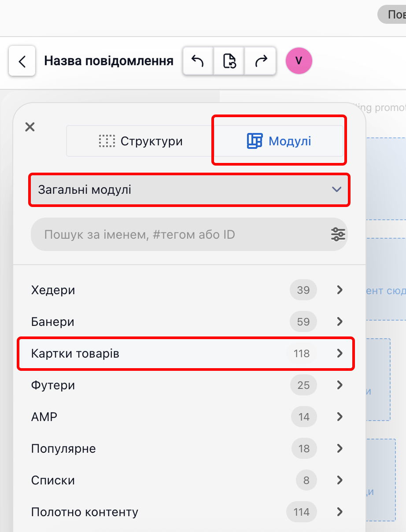Image resolution: width=406 pixels, height=532 pixels.
Task: Click the search by name field
Action: (x=167, y=234)
